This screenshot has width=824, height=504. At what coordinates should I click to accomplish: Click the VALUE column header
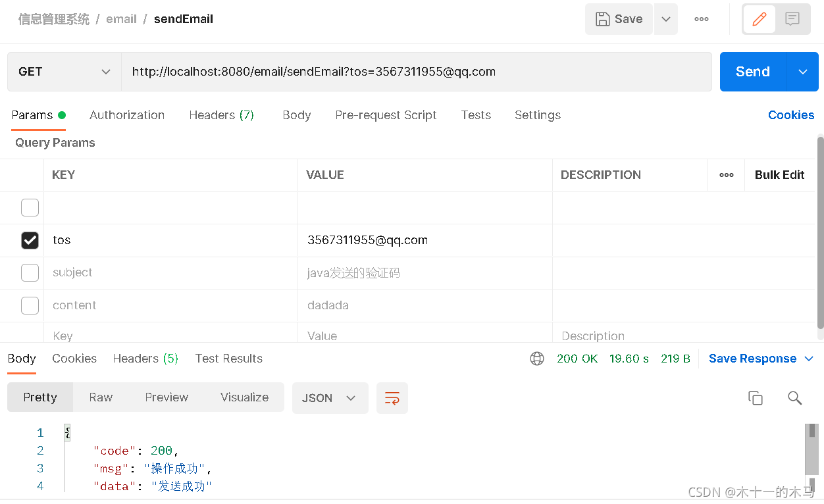[x=325, y=175]
